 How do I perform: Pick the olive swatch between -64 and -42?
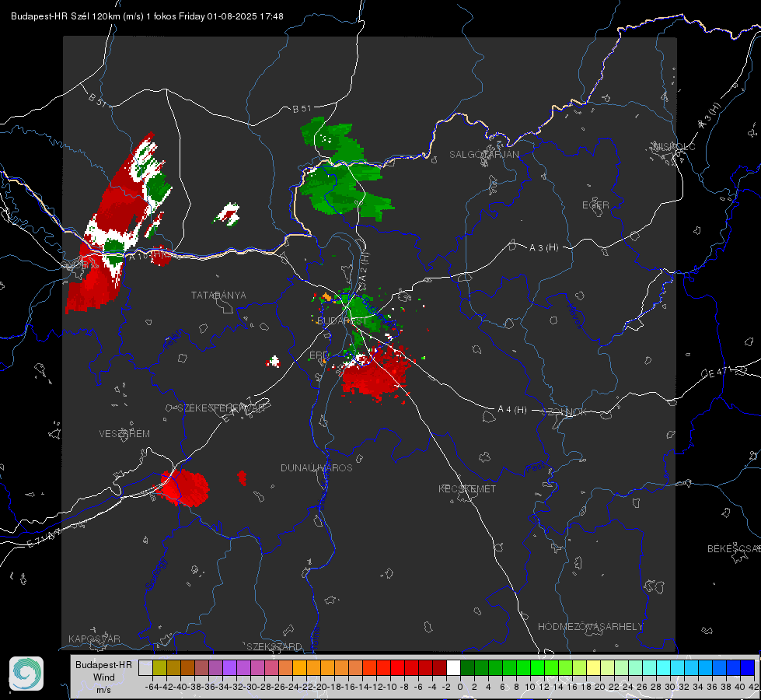159,667
